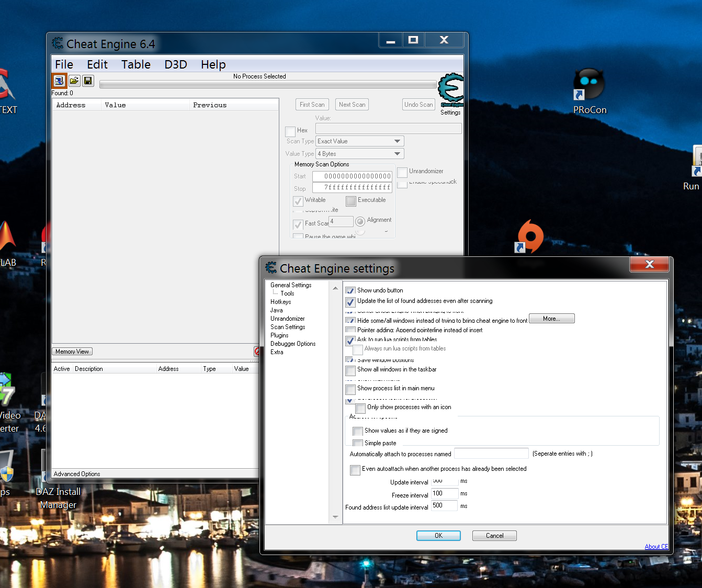Click the Freeze interval input field
702x588 pixels.
[x=445, y=494]
